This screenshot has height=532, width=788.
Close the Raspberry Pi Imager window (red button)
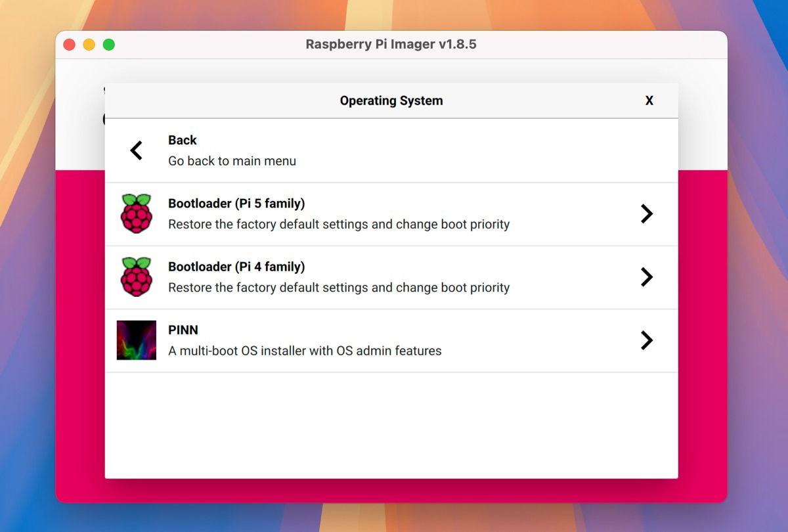[69, 45]
